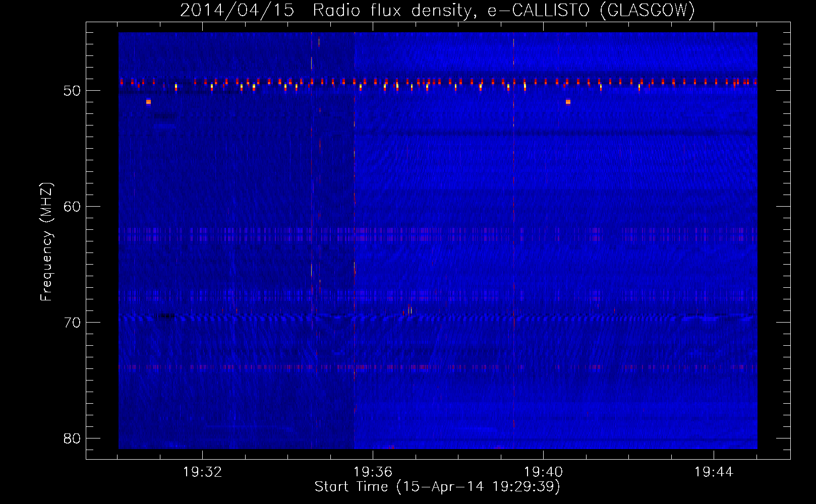This screenshot has height=504, width=816.
Task: Click the 70 frequency tick label
Action: pos(72,323)
